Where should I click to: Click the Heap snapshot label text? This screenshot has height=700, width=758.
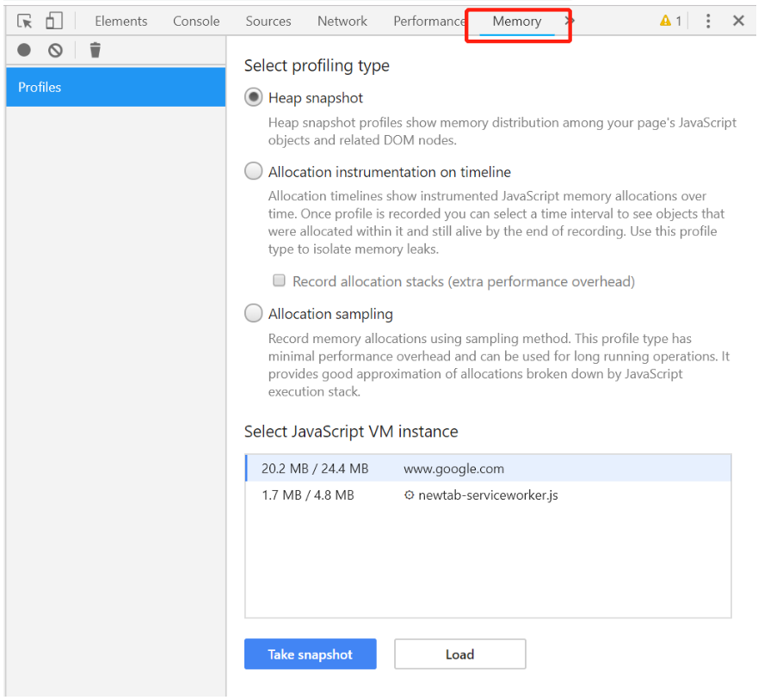point(315,98)
